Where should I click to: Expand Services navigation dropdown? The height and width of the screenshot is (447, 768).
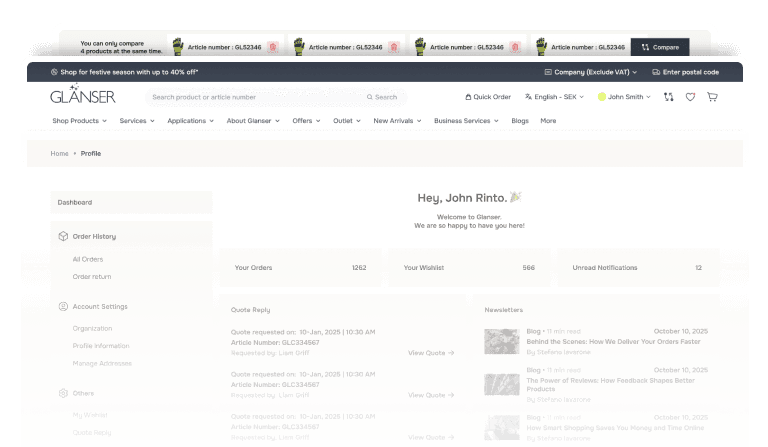coord(137,120)
